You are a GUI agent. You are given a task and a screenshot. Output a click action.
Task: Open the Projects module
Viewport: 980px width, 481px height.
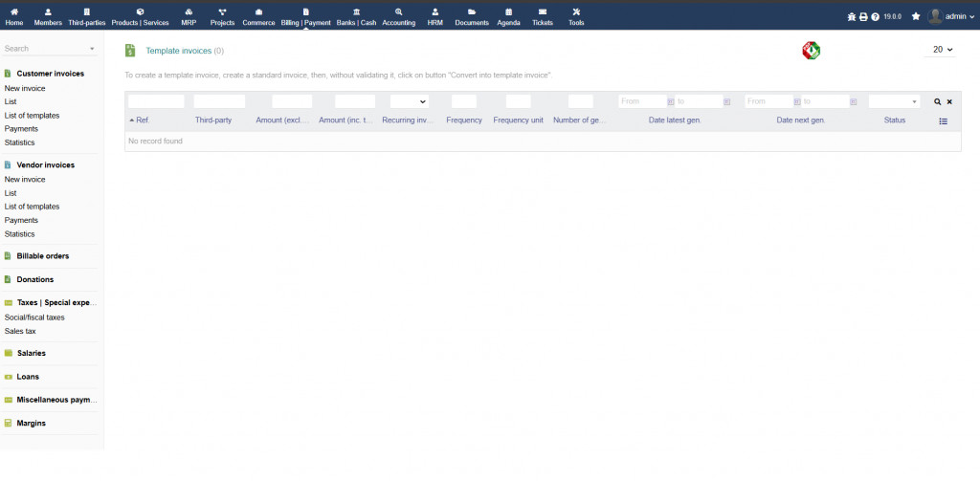click(222, 17)
